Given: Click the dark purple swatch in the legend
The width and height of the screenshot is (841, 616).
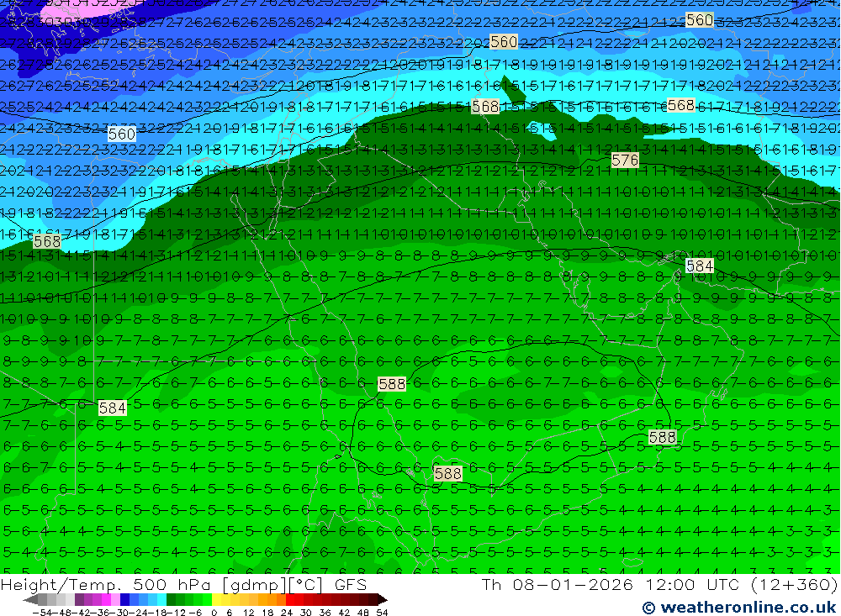Looking at the screenshot, I should point(79,599).
